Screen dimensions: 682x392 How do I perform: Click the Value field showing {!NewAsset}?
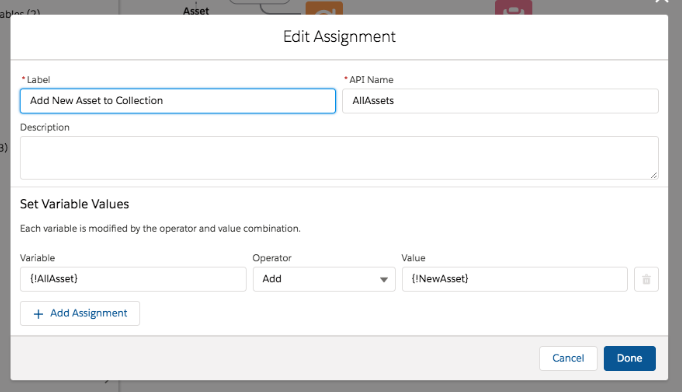click(515, 279)
